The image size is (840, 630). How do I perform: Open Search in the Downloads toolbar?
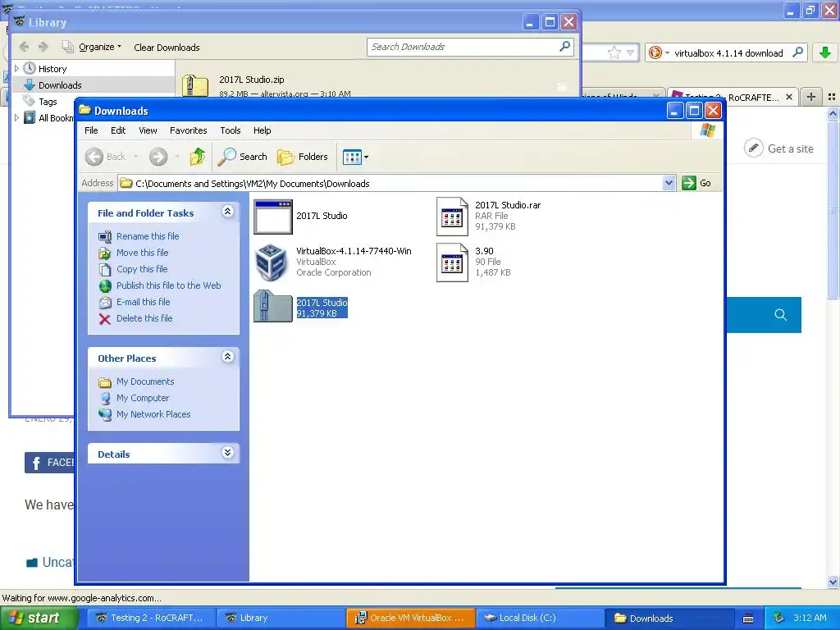[243, 157]
